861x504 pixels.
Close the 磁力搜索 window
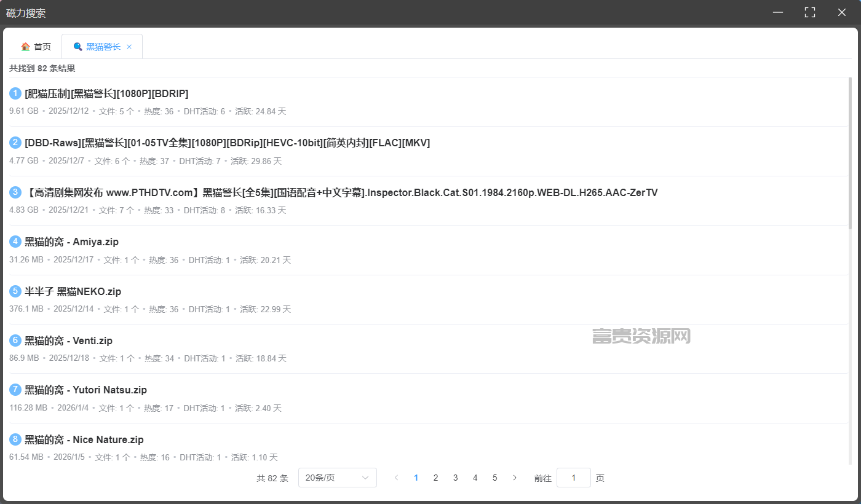click(842, 12)
